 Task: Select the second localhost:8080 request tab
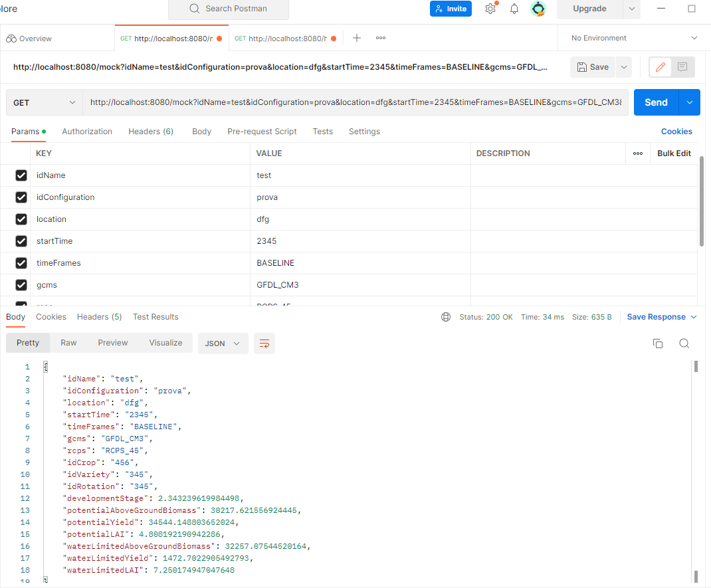pyautogui.click(x=286, y=39)
